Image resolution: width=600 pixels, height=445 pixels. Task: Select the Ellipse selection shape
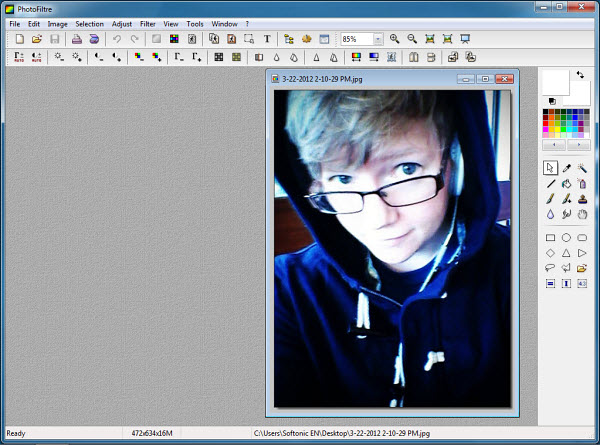[x=566, y=238]
